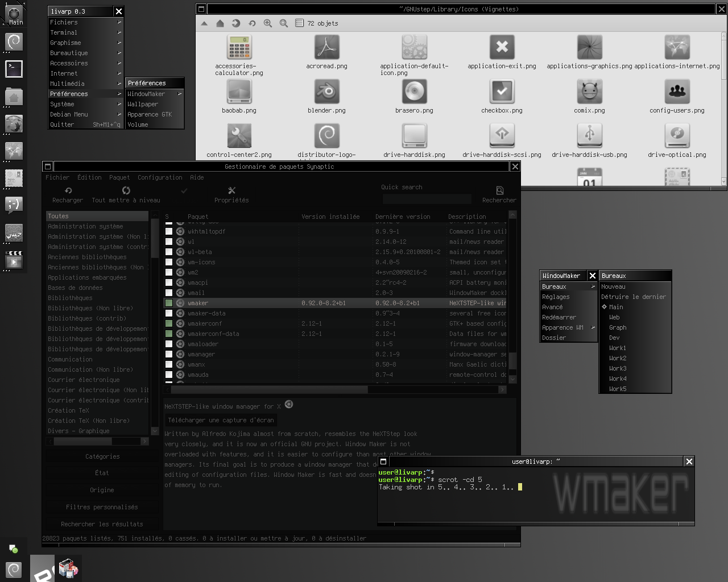Click the category list vertical scrollbar

tap(154, 238)
